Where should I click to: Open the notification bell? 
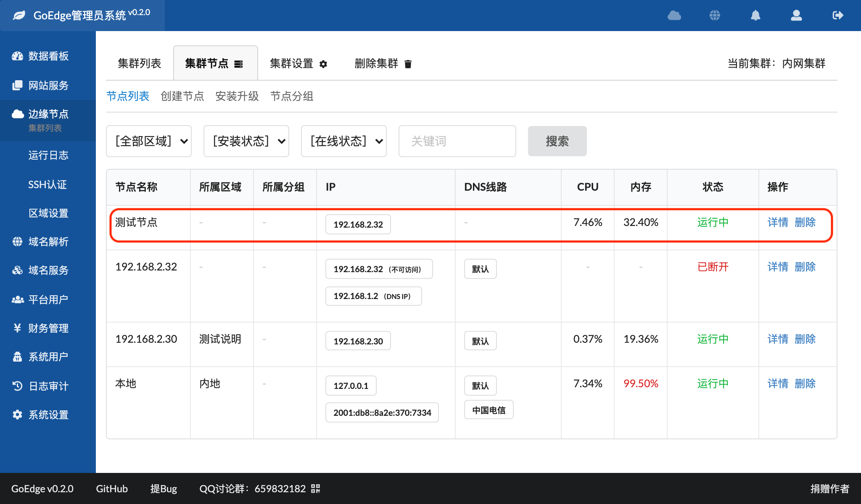click(755, 16)
